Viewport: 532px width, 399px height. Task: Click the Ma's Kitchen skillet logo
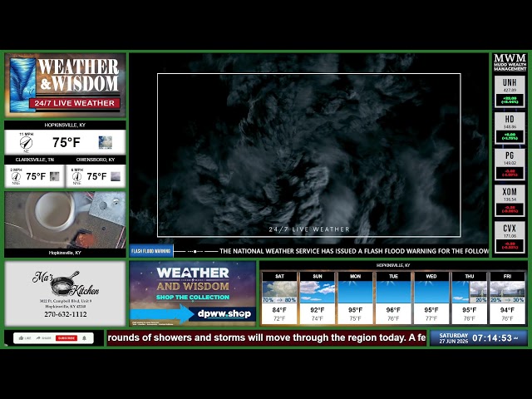65,283
